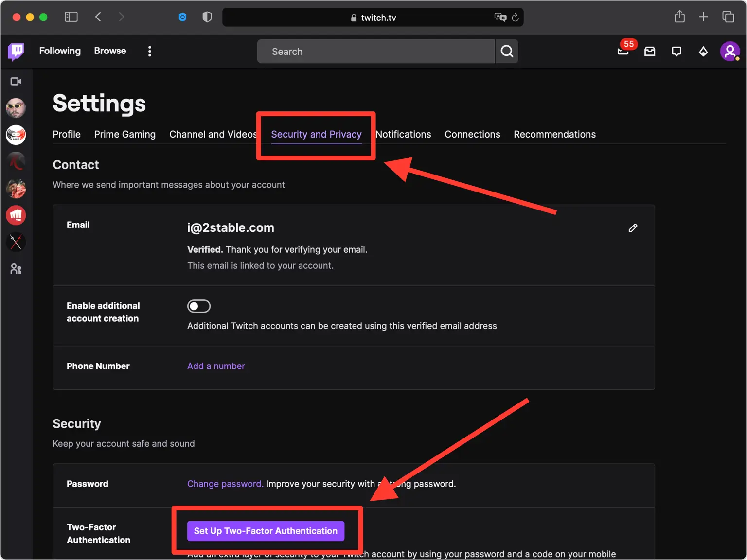The width and height of the screenshot is (747, 560).
Task: Click the Add a number link
Action: click(x=216, y=366)
